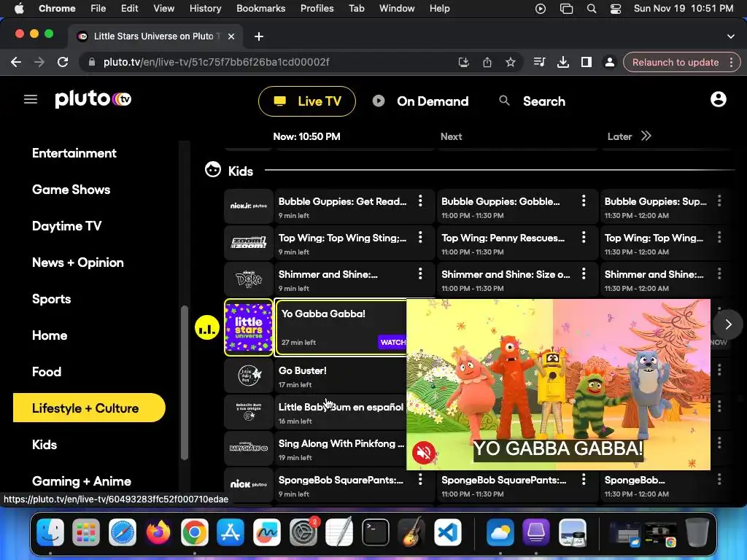Open the History menu in menu bar

click(x=205, y=9)
